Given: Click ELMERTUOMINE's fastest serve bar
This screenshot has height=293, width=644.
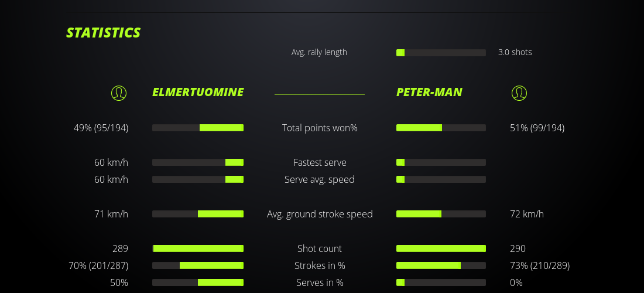Looking at the screenshot, I should tap(198, 162).
